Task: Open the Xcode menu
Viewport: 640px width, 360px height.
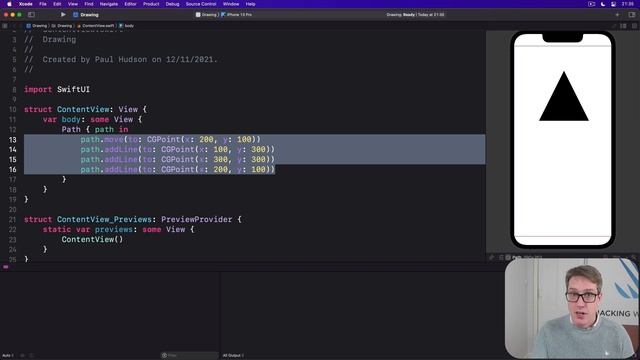Action: 26,4
